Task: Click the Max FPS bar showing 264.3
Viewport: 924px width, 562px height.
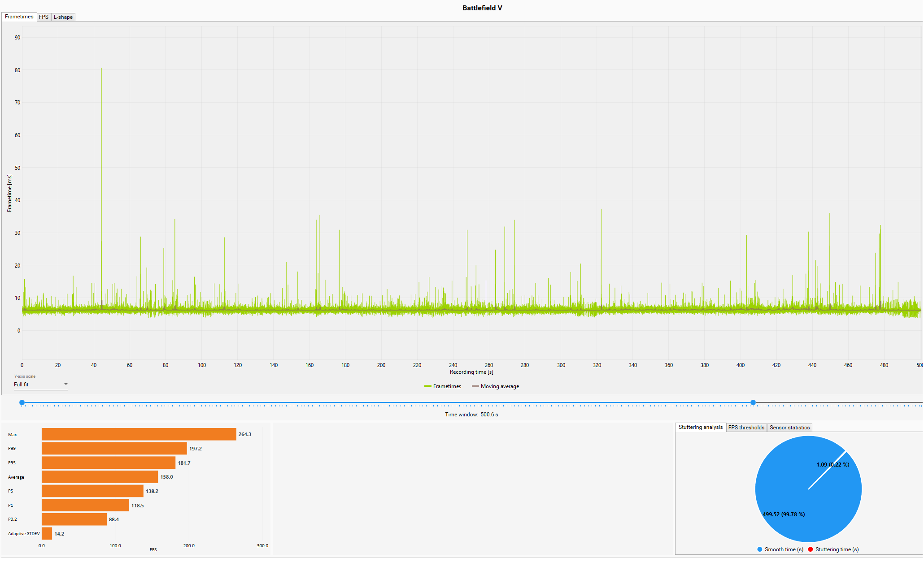Action: (x=139, y=434)
